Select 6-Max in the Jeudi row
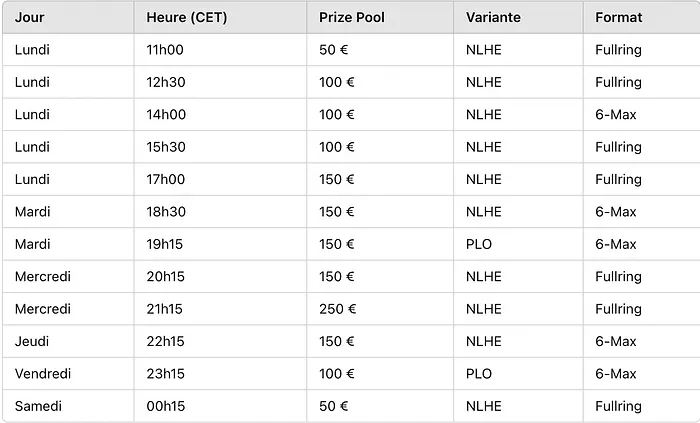Image resolution: width=700 pixels, height=423 pixels. pos(616,341)
